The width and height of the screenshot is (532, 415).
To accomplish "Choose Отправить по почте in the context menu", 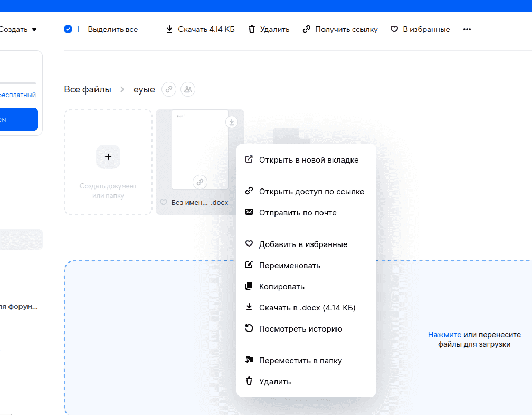I will tap(297, 212).
